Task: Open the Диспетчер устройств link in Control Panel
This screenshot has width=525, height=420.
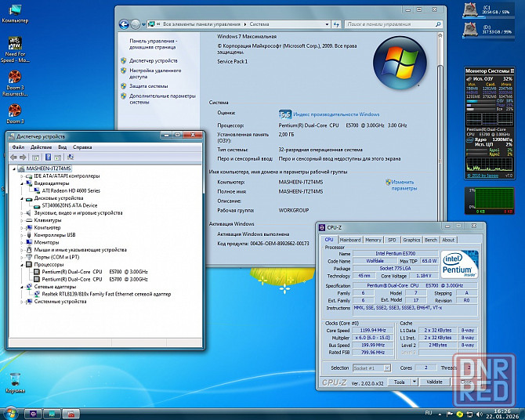Action: [x=153, y=60]
